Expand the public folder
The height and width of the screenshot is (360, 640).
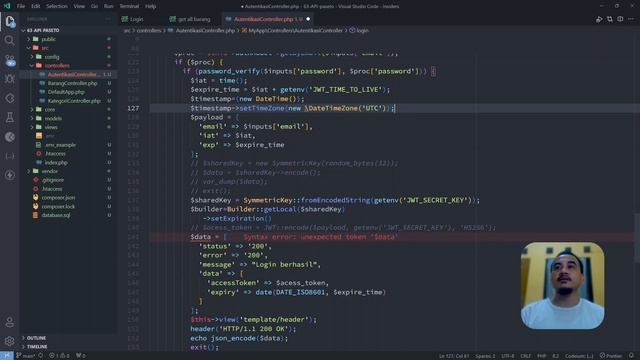(49, 39)
